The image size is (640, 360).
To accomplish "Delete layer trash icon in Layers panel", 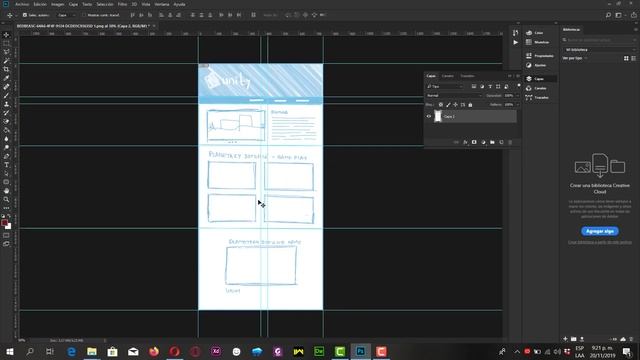I will [510, 142].
